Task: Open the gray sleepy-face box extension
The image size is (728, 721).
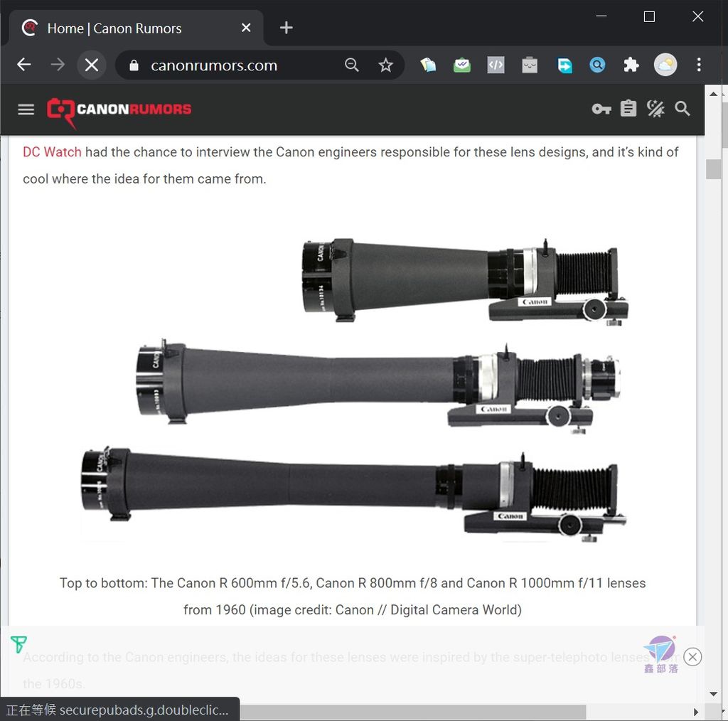Action: 529,65
